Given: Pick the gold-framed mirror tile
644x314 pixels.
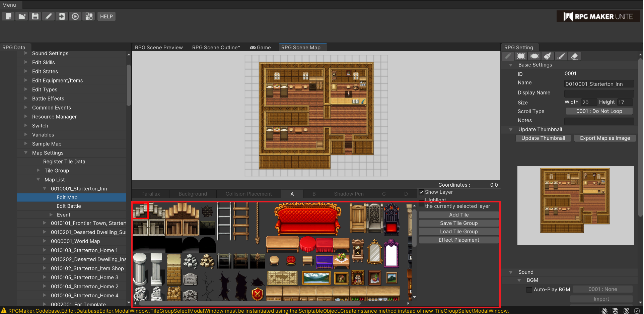Looking at the screenshot, I should coord(375,252).
